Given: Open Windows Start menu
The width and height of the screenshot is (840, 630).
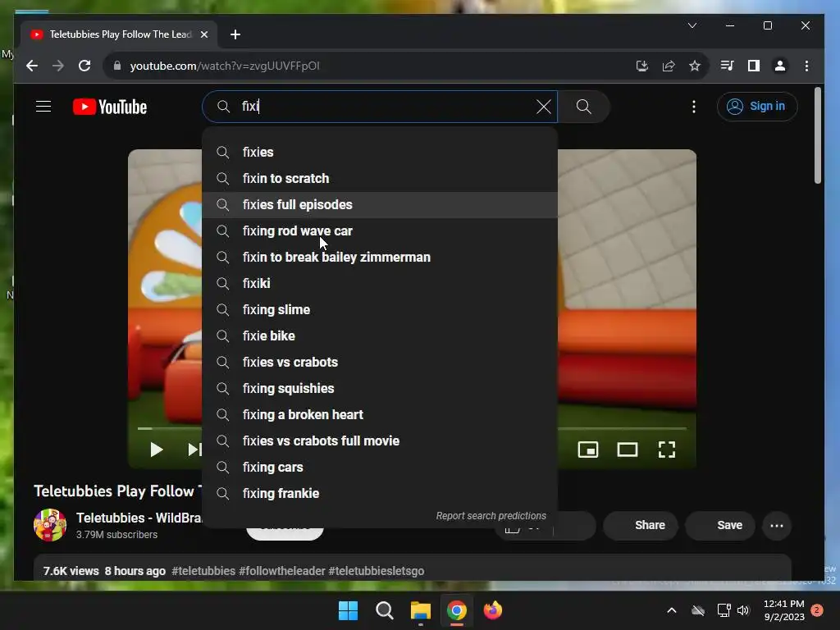Looking at the screenshot, I should (348, 610).
